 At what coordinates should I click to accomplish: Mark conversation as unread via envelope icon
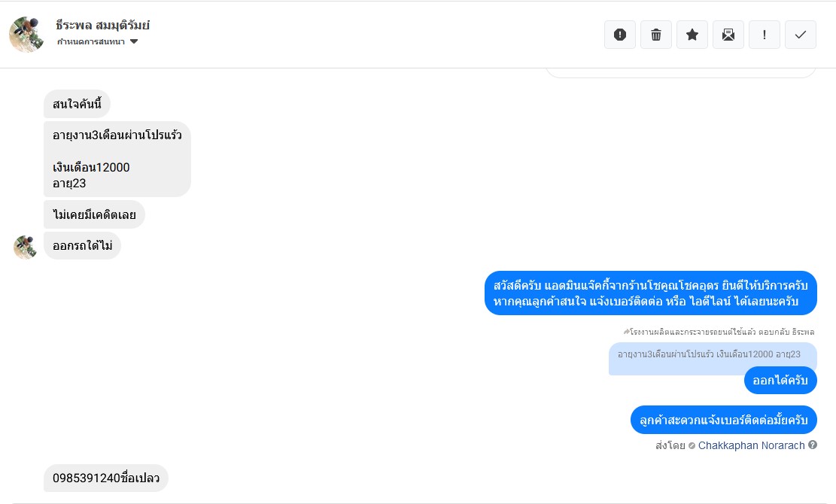pos(728,35)
